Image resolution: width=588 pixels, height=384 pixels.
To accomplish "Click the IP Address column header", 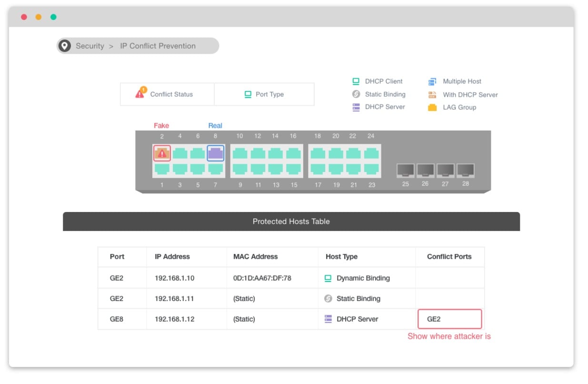I will (x=172, y=256).
